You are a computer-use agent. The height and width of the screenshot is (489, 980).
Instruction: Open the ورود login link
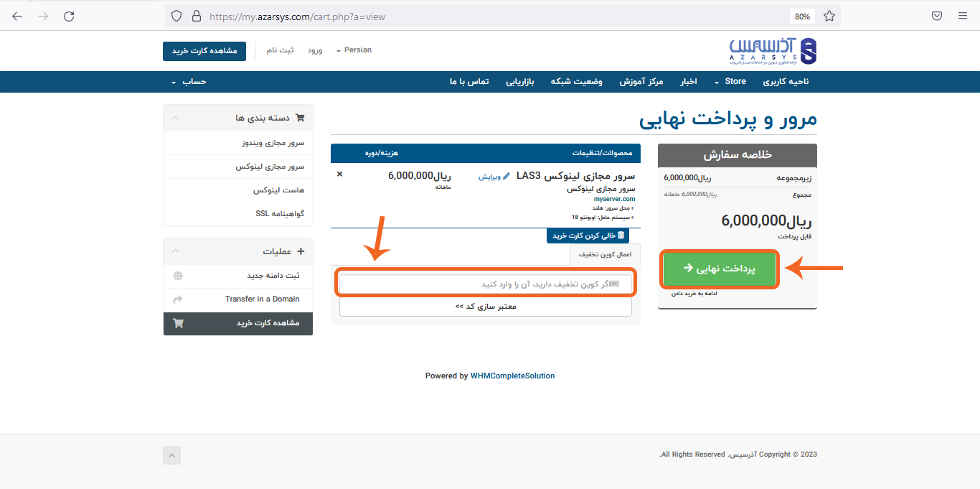tap(315, 50)
